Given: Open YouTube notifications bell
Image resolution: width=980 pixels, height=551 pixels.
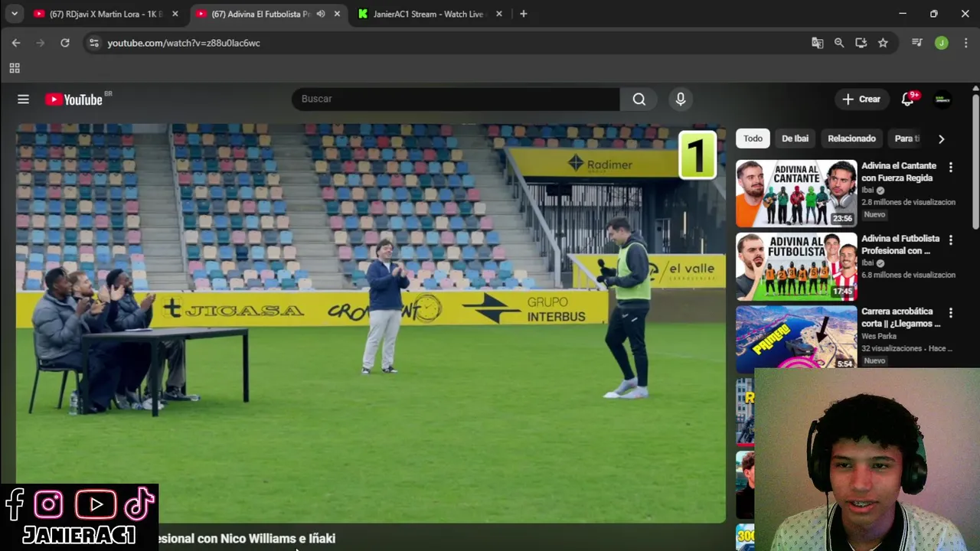Looking at the screenshot, I should click(x=907, y=99).
